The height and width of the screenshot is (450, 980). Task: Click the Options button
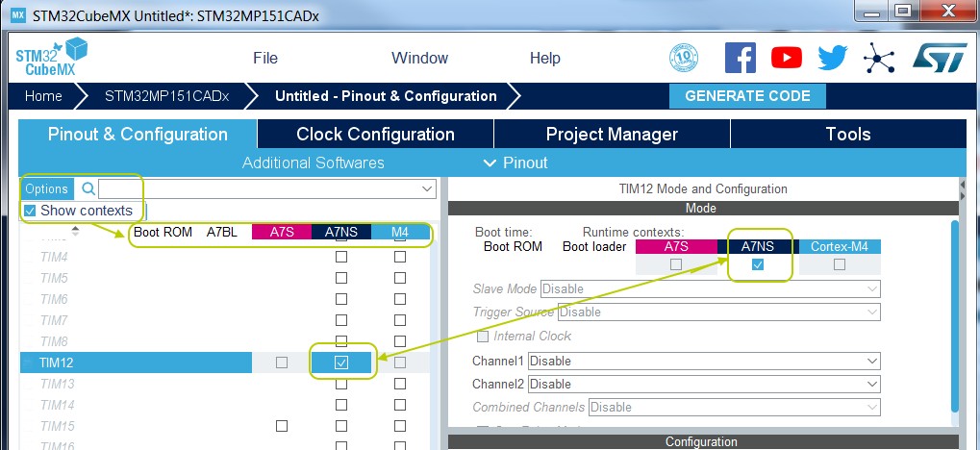46,188
